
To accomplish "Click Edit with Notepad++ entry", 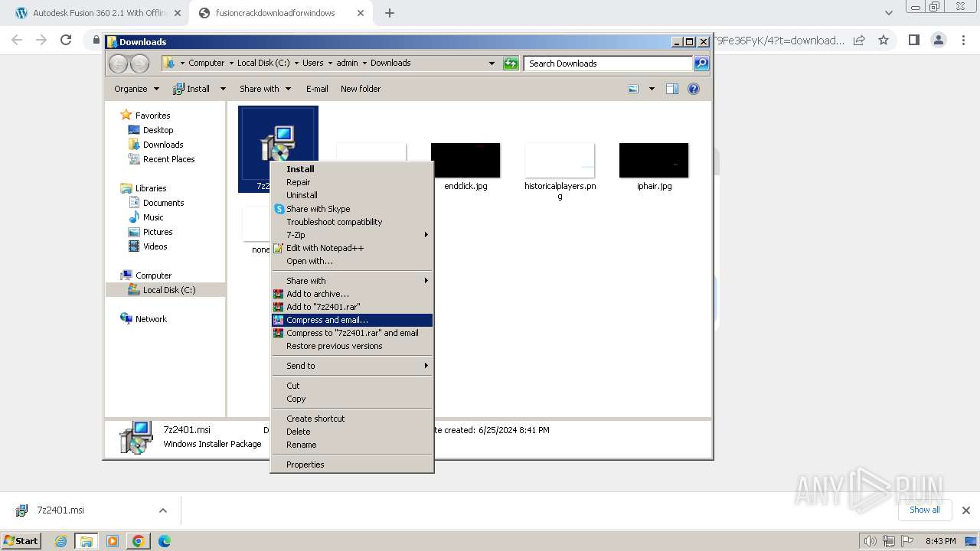I will pyautogui.click(x=352, y=248).
